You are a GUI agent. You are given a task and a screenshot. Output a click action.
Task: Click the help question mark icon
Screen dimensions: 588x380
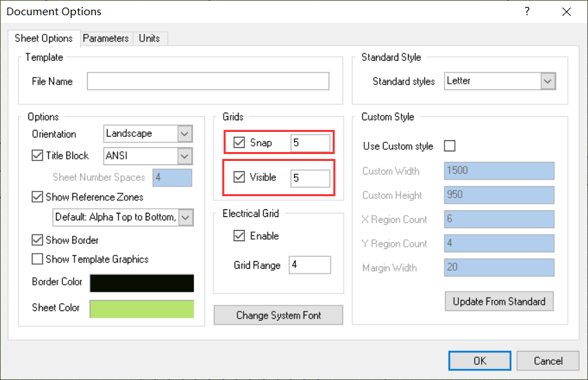[x=527, y=11]
